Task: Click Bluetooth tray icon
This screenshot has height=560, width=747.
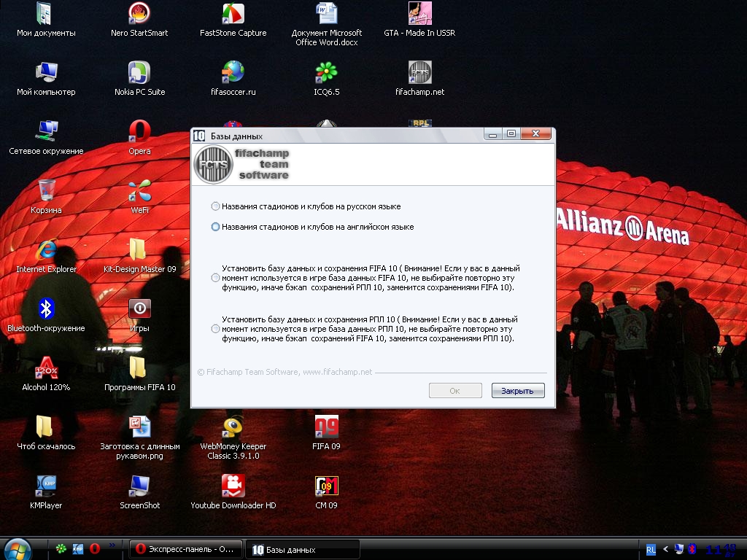Action: click(x=692, y=549)
